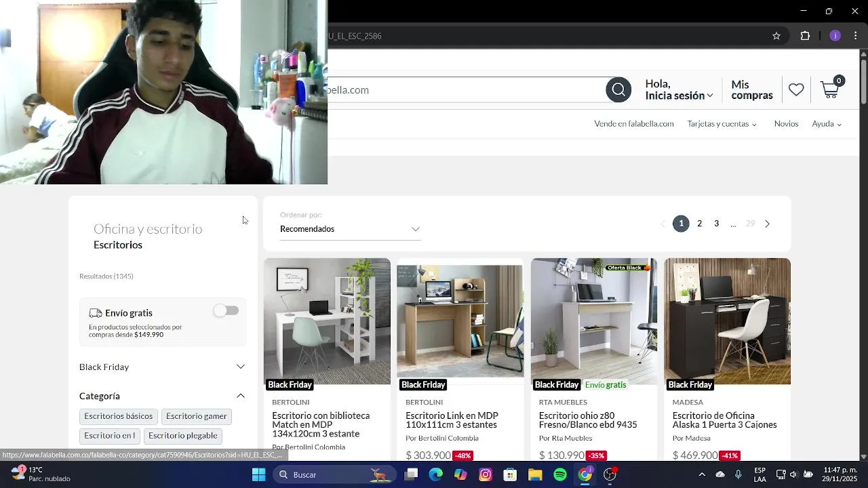Screen dimensions: 868x488
Task: Click the Bertolini Match desk thumbnail
Action: [x=327, y=321]
